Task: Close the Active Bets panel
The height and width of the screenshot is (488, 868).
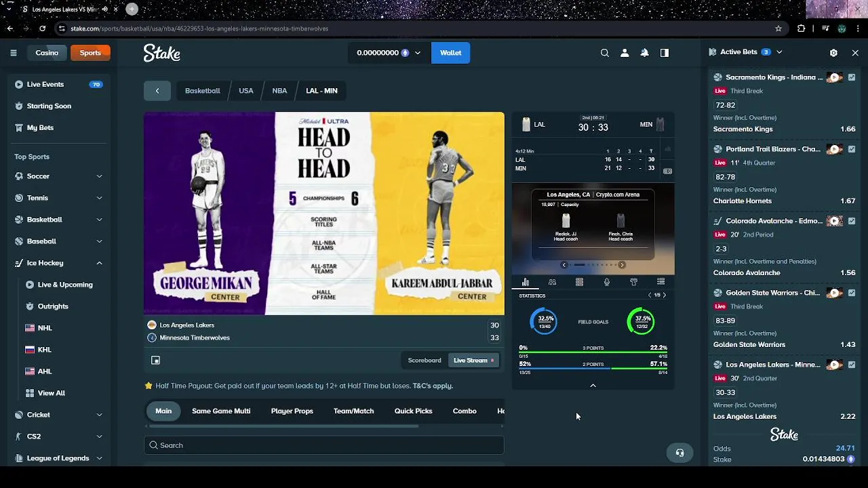Action: coord(855,52)
